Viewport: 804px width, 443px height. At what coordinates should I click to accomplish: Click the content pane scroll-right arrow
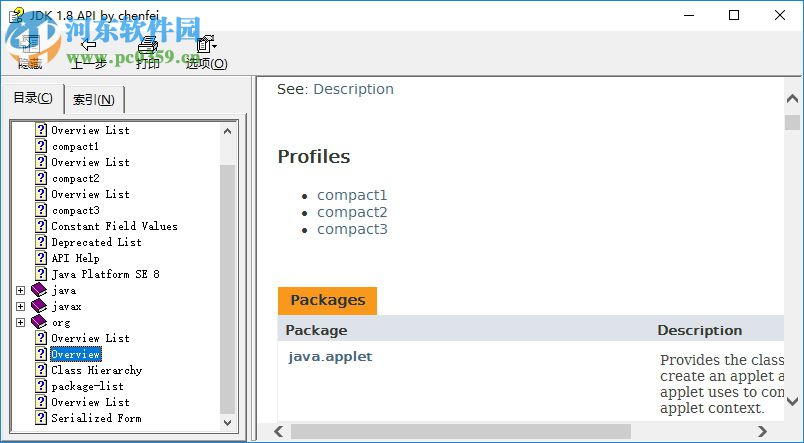point(762,431)
